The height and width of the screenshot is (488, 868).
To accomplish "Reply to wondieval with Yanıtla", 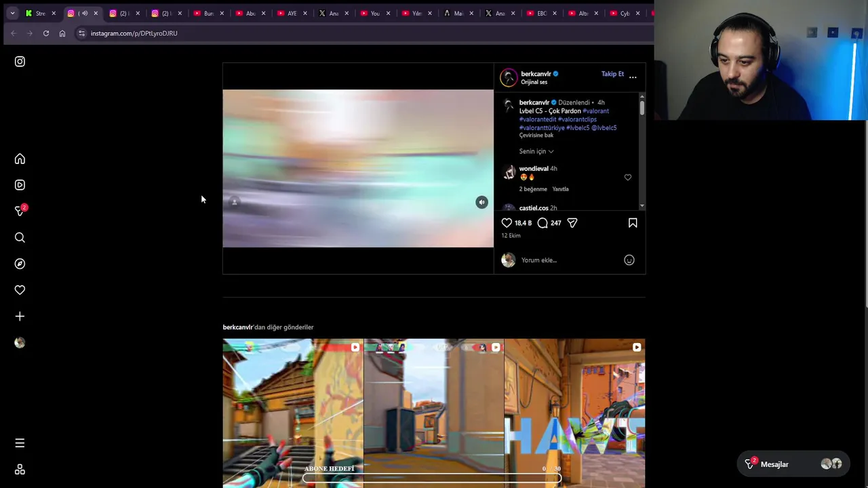I will pyautogui.click(x=560, y=189).
